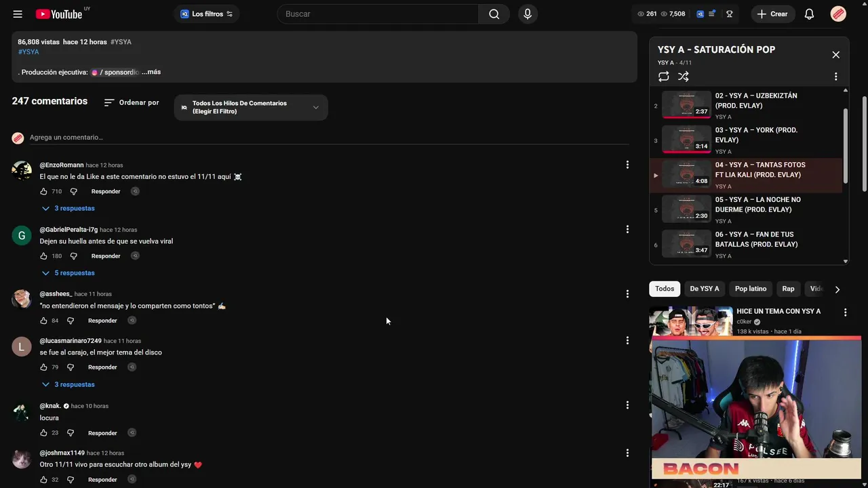Open options menu for @knak. comment
The image size is (868, 488).
[x=627, y=405]
